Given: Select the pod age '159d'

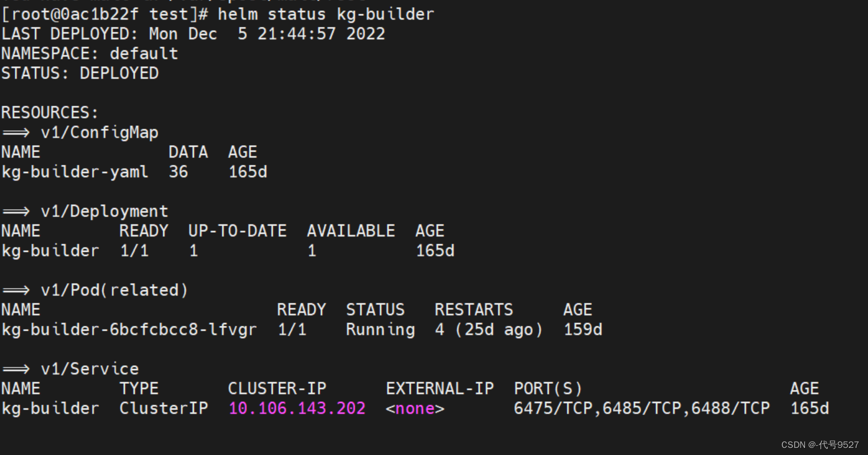Looking at the screenshot, I should point(583,330).
